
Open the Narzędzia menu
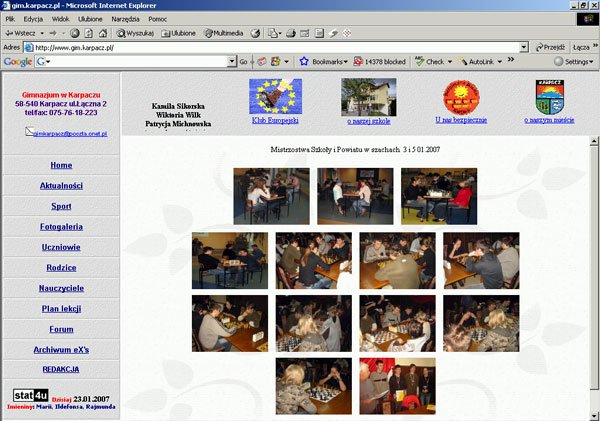pyautogui.click(x=125, y=19)
